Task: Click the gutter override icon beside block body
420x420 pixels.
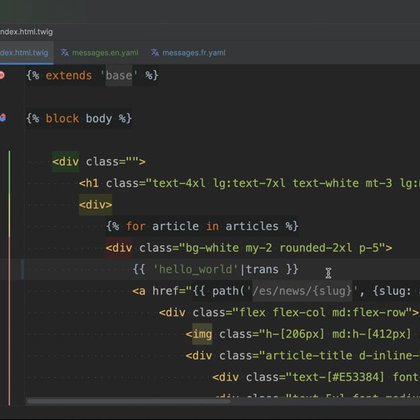Action: 3,118
